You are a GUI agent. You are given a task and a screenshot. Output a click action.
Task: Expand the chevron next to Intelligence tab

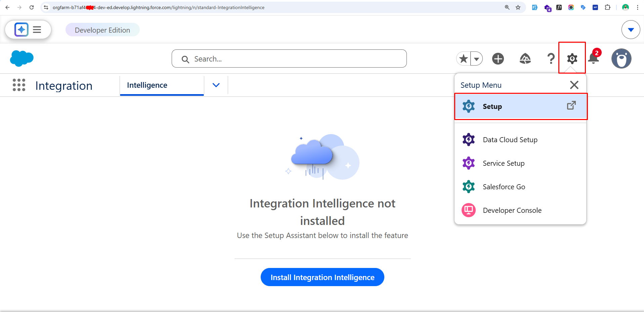tap(216, 85)
